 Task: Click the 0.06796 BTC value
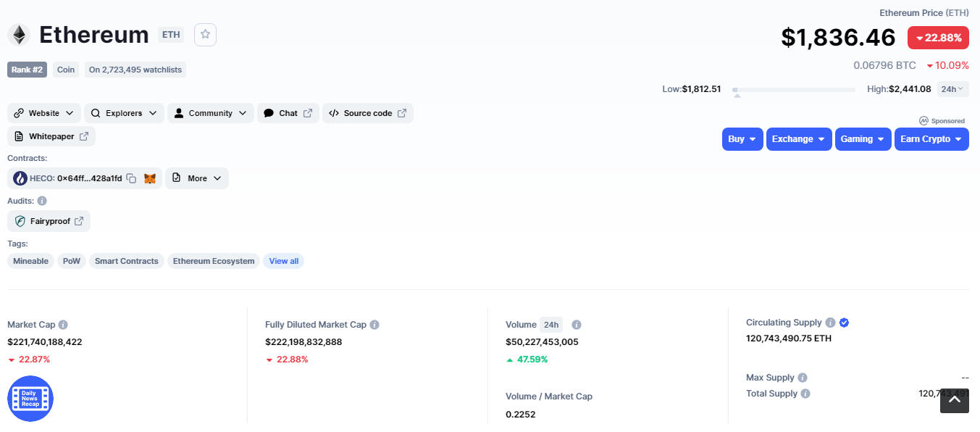point(884,65)
